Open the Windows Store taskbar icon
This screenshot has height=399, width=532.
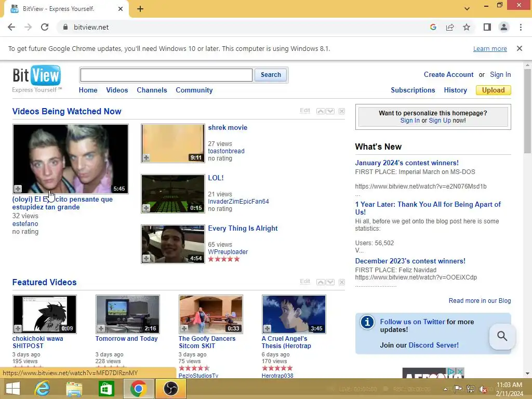[x=106, y=389]
